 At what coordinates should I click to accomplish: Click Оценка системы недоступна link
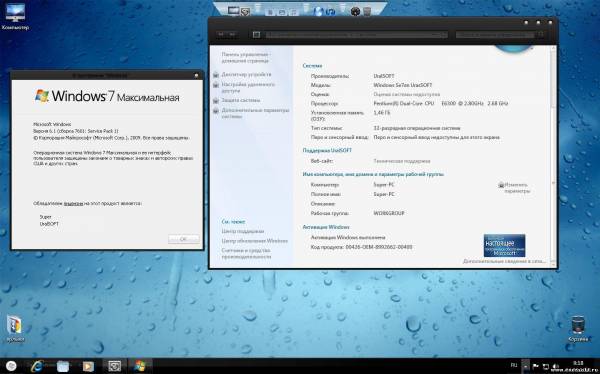(406, 94)
